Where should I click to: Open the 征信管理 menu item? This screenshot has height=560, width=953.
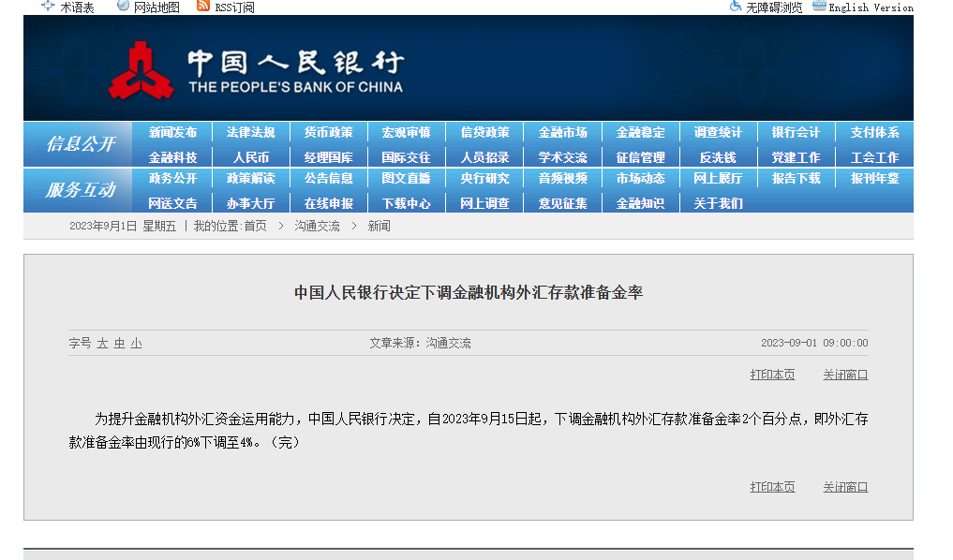point(641,158)
